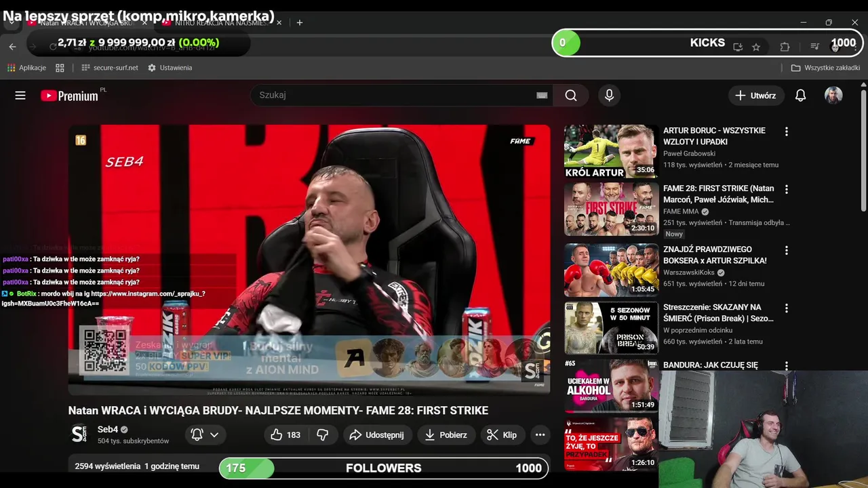Open Aplikacje bookmarks shortcut

point(26,68)
